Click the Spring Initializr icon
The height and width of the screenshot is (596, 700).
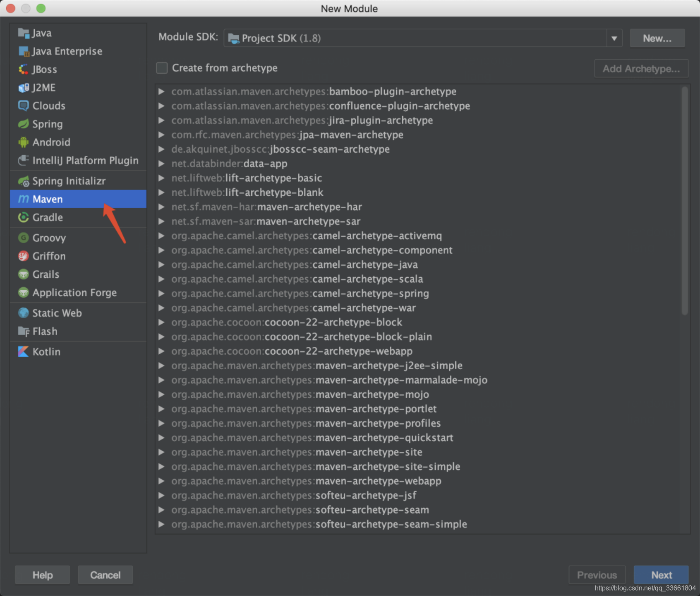24,181
